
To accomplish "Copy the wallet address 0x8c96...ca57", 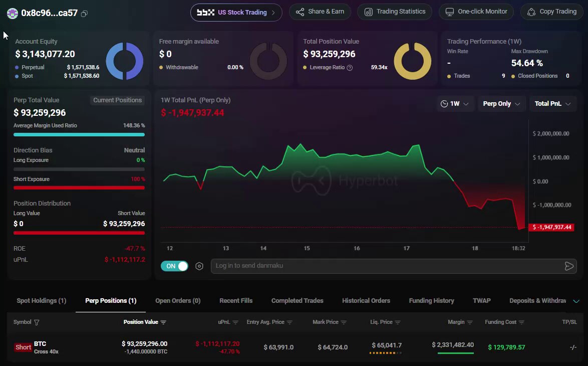I will 84,14.
